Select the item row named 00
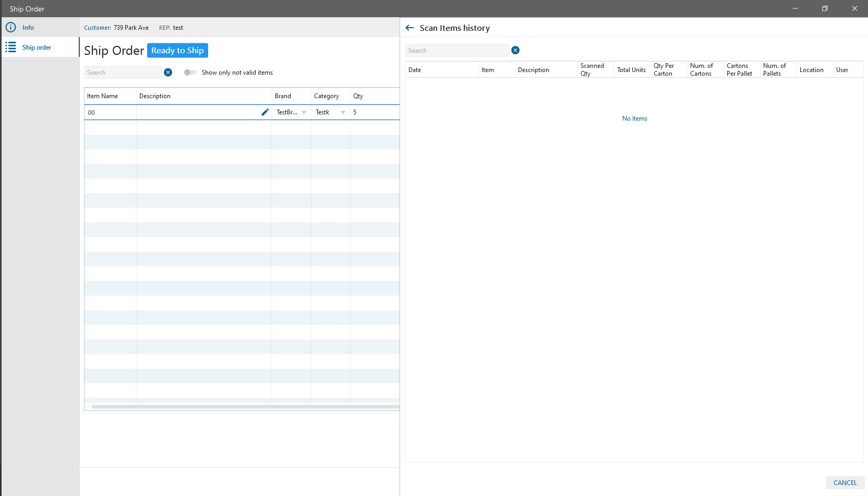Screen dimensions: 868x496 (110, 113)
